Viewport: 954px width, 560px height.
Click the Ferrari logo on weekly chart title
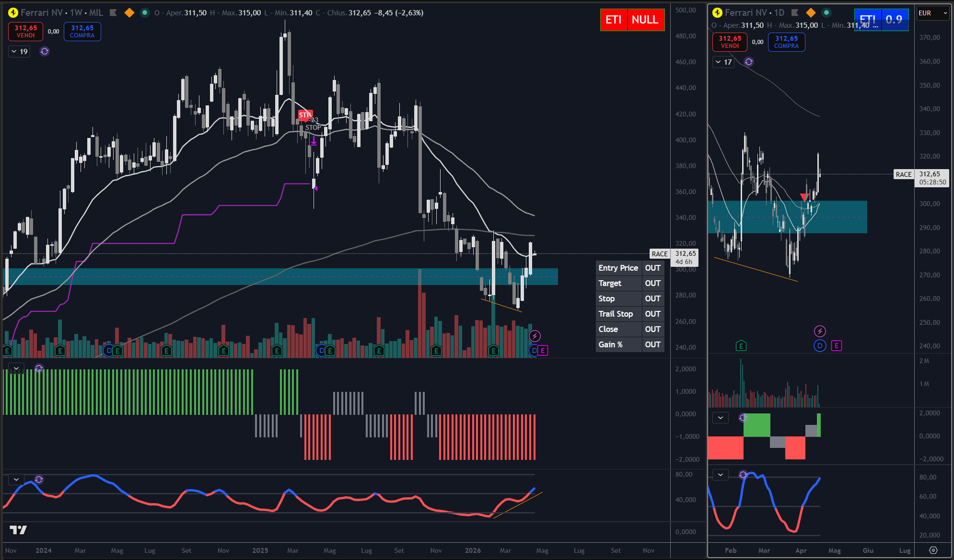click(13, 13)
